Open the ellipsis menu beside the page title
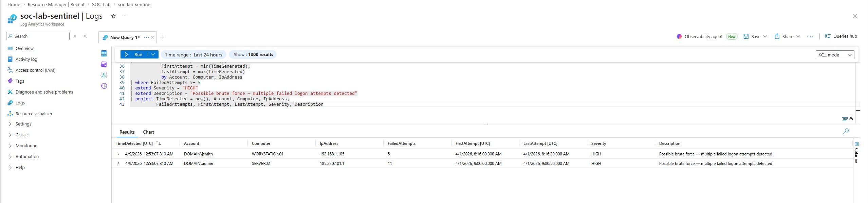This screenshot has width=868, height=203. click(x=124, y=16)
